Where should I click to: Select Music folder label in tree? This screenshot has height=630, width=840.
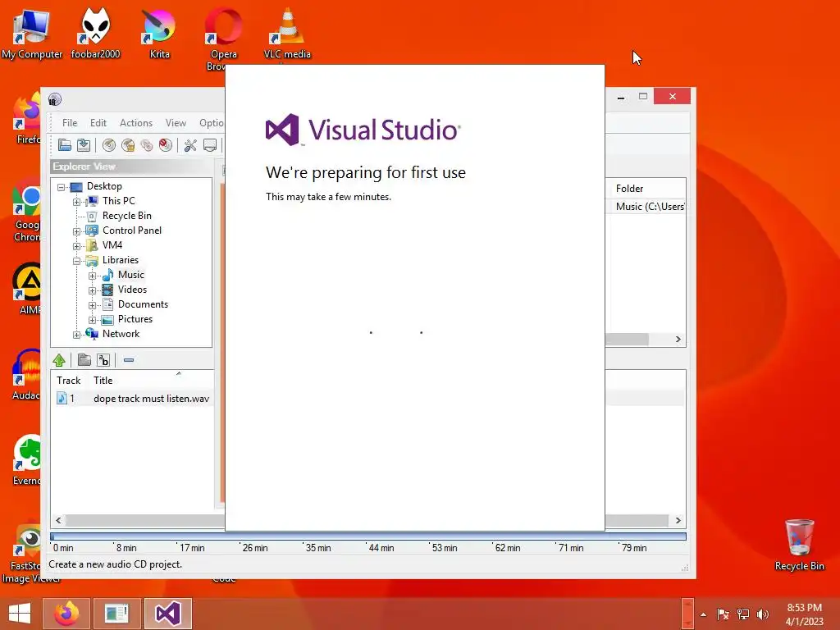tap(130, 274)
